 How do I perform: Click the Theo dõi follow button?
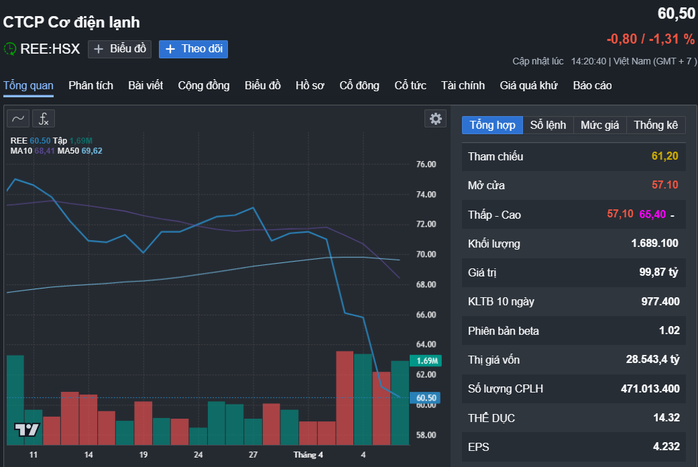point(193,49)
